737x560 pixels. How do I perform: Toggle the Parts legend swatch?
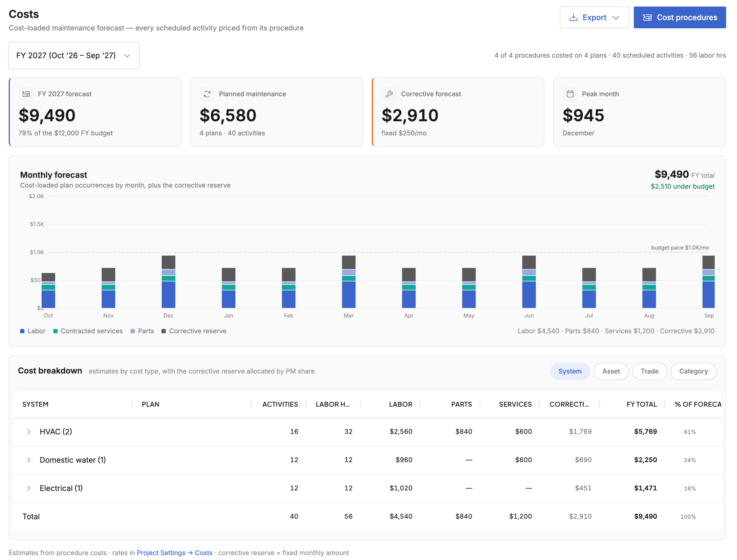coord(133,331)
